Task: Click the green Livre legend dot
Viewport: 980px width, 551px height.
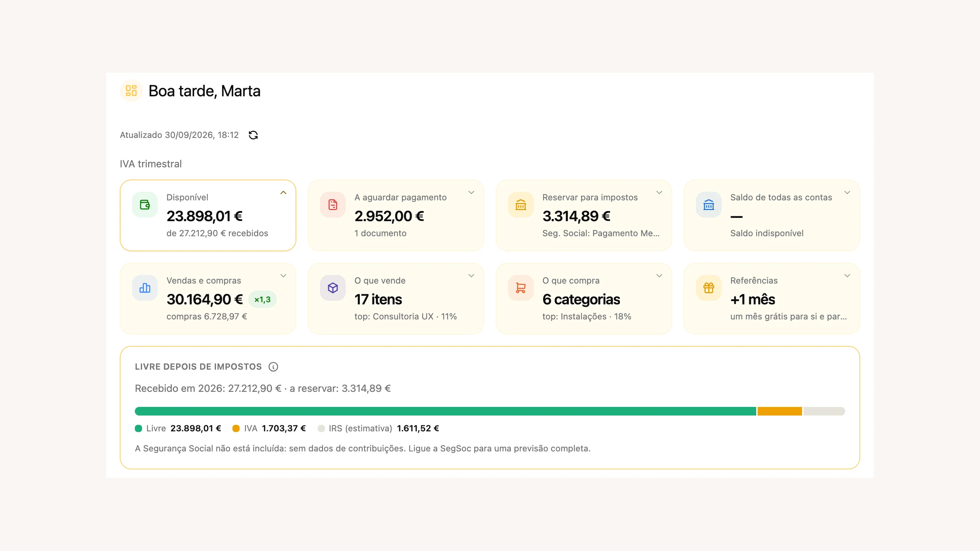Action: pos(138,428)
